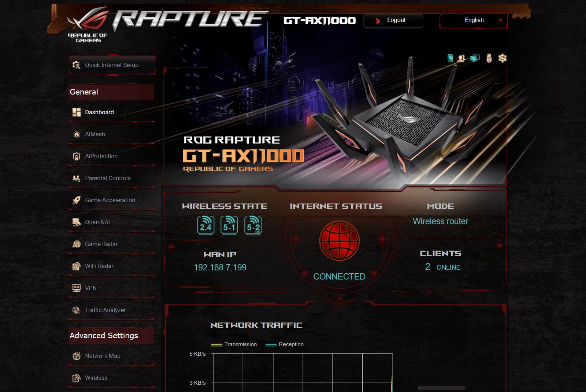Screen dimensions: 586x392
Task: Open the English language dropdown
Action: pos(474,20)
